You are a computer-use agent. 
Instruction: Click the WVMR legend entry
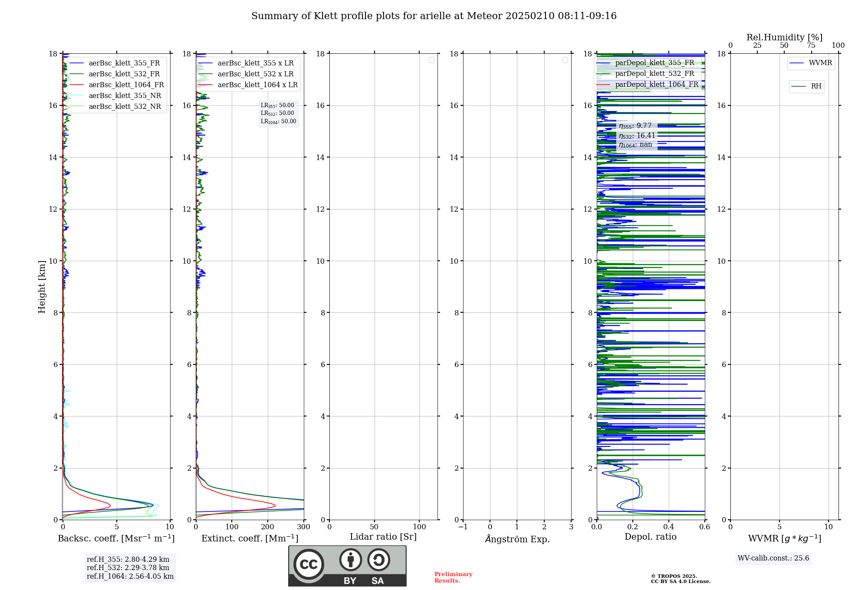point(811,63)
